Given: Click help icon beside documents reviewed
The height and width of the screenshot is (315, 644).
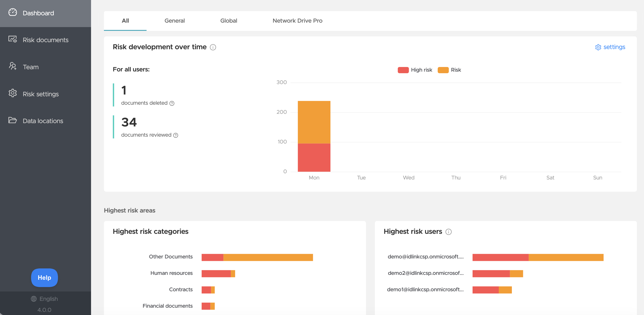Looking at the screenshot, I should tap(176, 135).
